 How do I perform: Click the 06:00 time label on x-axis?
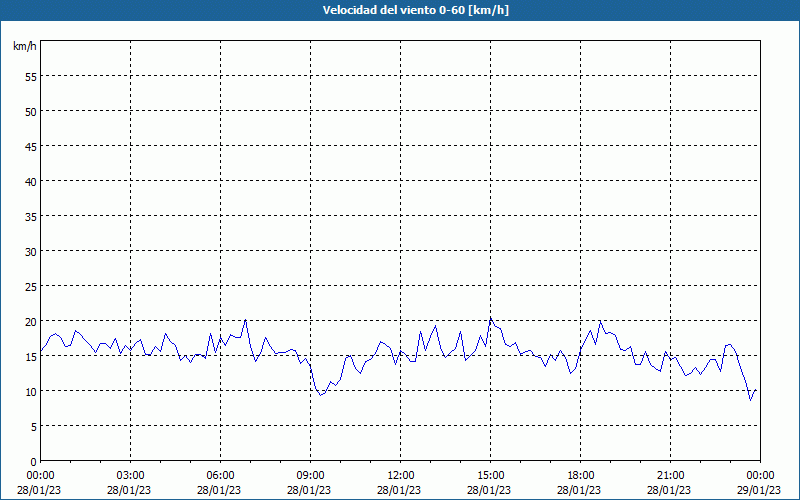point(220,476)
